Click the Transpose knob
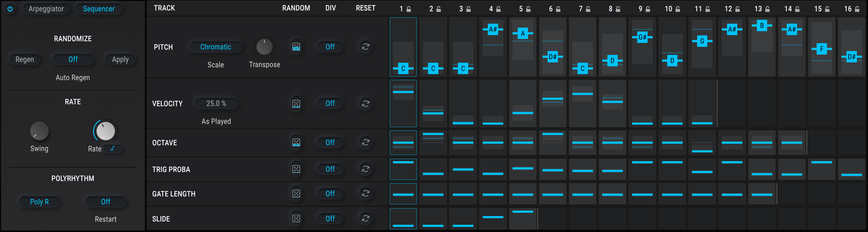868x232 pixels. pyautogui.click(x=264, y=47)
